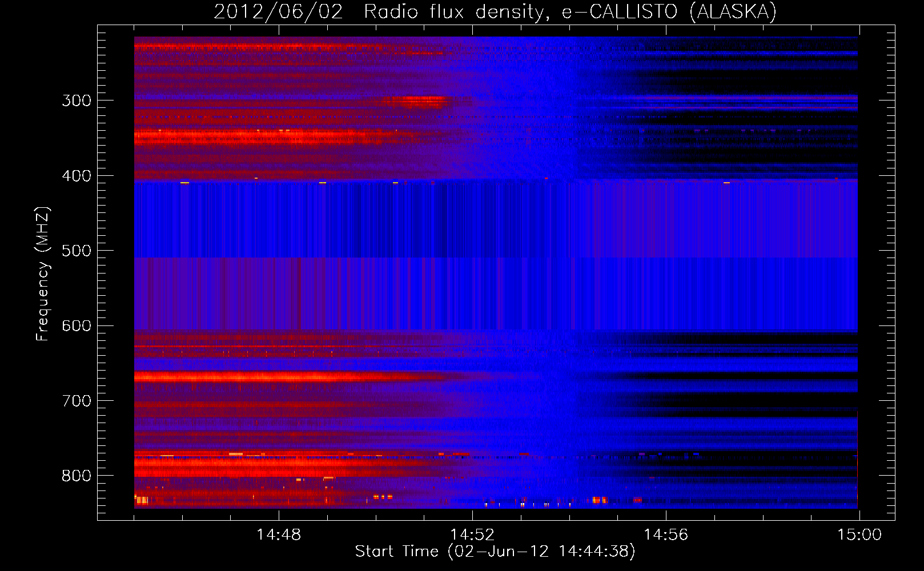924x571 pixels.
Task: Select the 500 frequency axis label
Action: click(77, 251)
